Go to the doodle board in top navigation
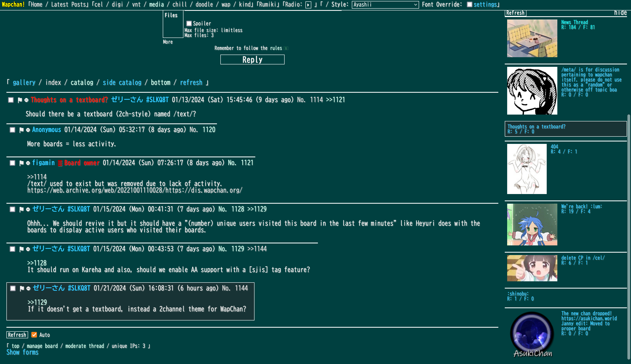The width and height of the screenshot is (631, 364). (x=204, y=4)
